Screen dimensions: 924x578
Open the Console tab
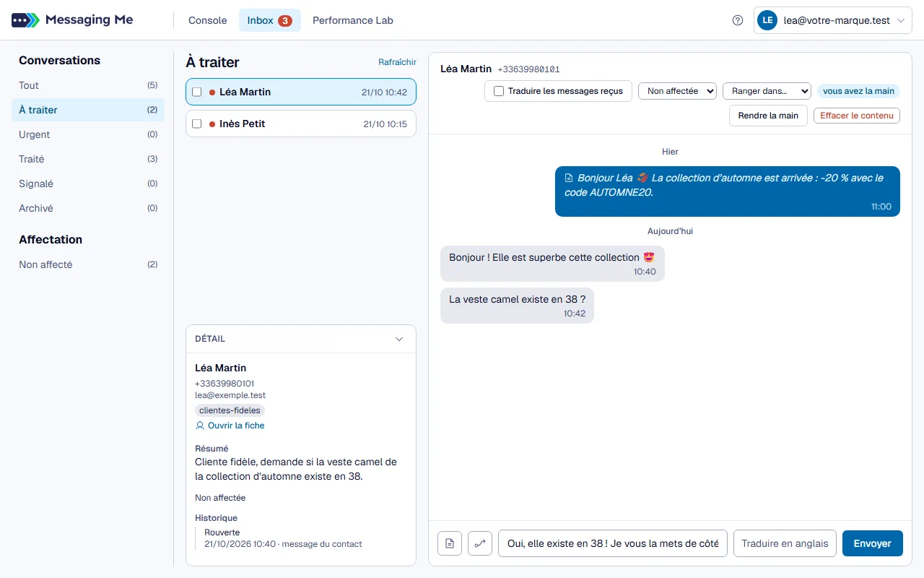208,20
